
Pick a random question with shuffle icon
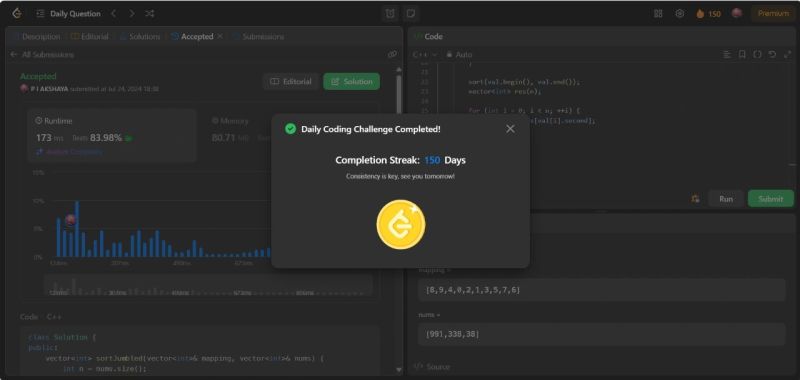149,14
